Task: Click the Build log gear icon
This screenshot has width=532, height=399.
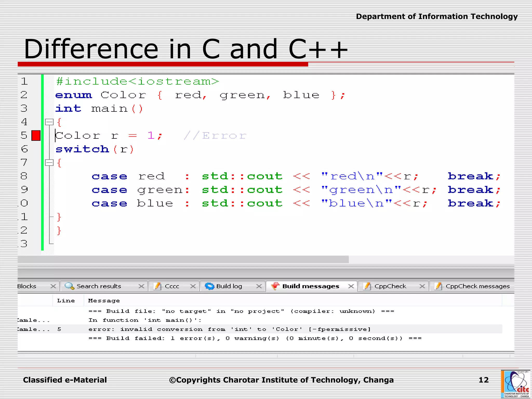Action: pyautogui.click(x=209, y=286)
